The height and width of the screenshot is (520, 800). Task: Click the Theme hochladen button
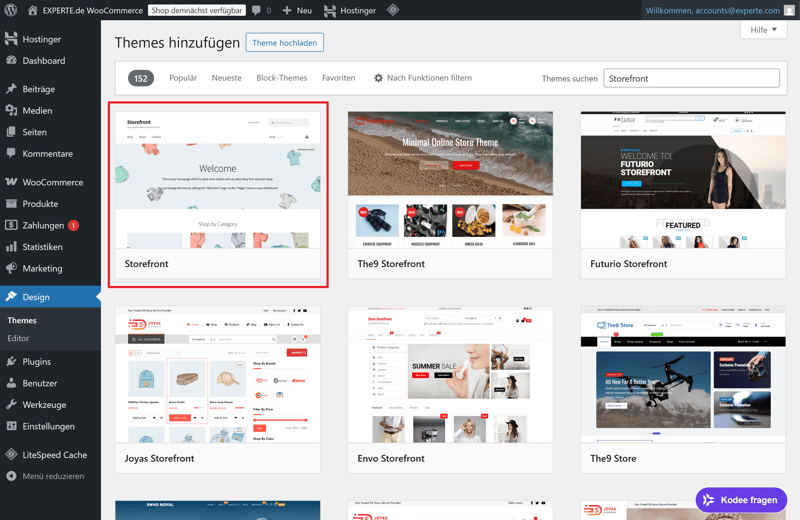285,42
